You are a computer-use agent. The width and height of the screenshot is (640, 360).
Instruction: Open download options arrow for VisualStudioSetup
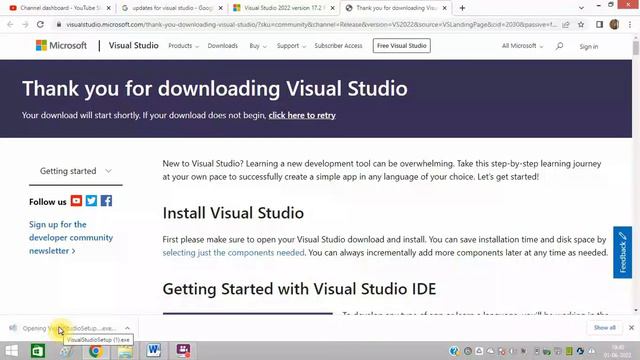click(127, 328)
